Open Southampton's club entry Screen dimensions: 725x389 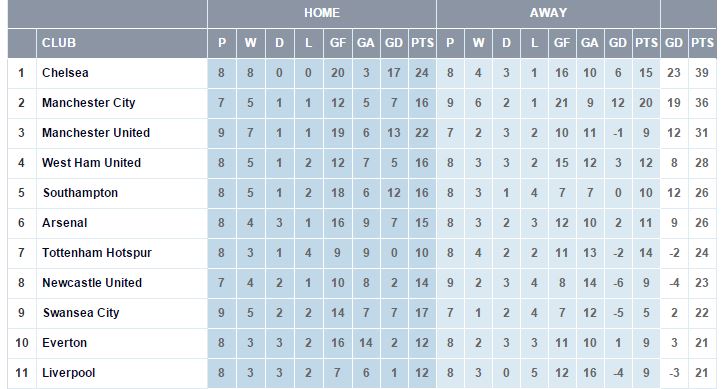click(80, 193)
